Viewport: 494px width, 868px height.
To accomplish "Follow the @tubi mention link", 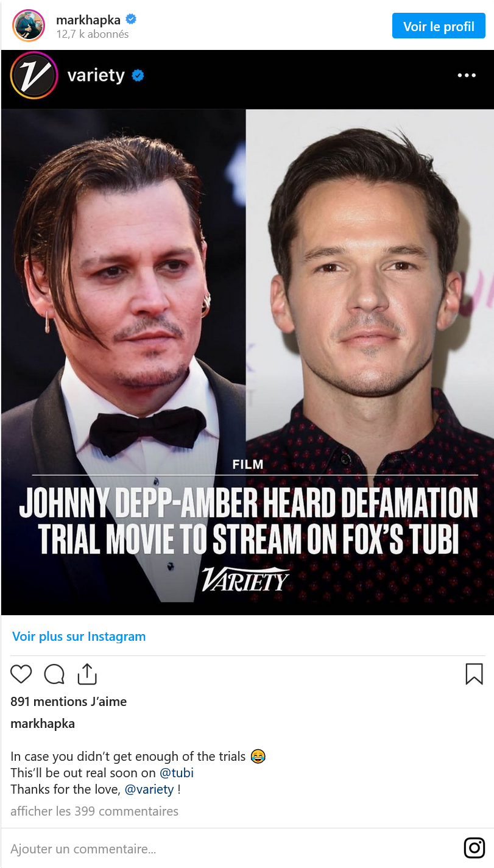I will coord(177,773).
